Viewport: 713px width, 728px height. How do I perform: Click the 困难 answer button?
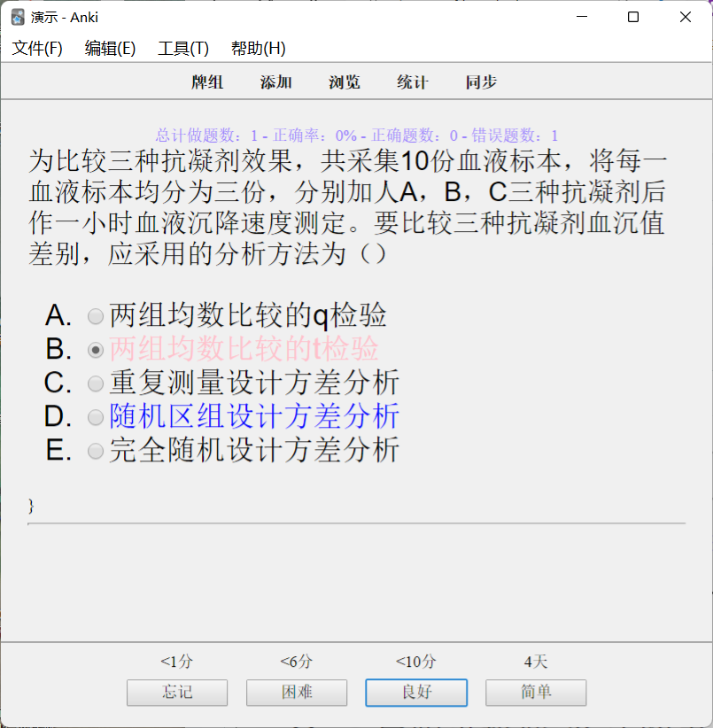[x=297, y=693]
